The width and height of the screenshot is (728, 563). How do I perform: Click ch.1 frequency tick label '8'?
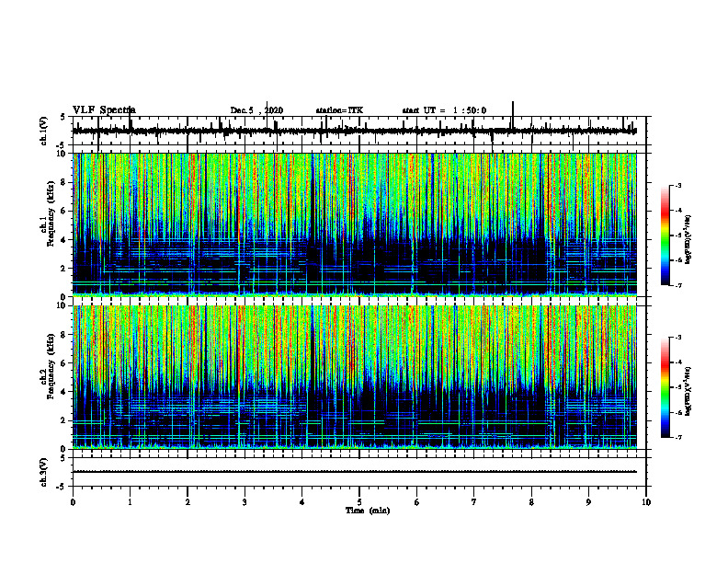(x=63, y=182)
